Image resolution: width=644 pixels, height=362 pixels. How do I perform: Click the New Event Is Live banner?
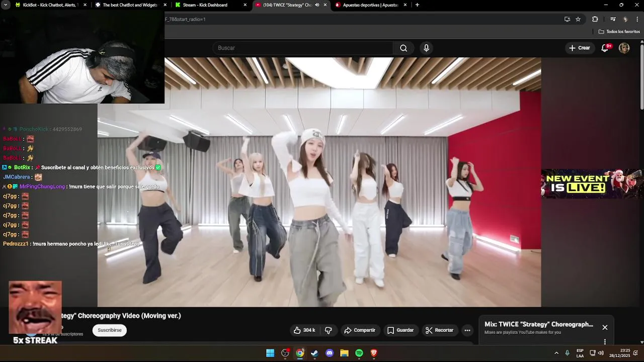[x=592, y=184]
